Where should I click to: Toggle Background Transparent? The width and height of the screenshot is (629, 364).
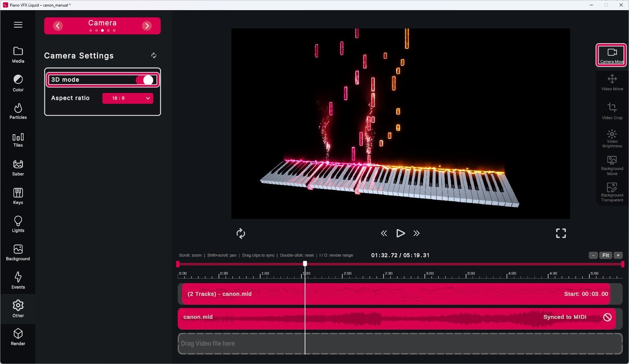612,192
